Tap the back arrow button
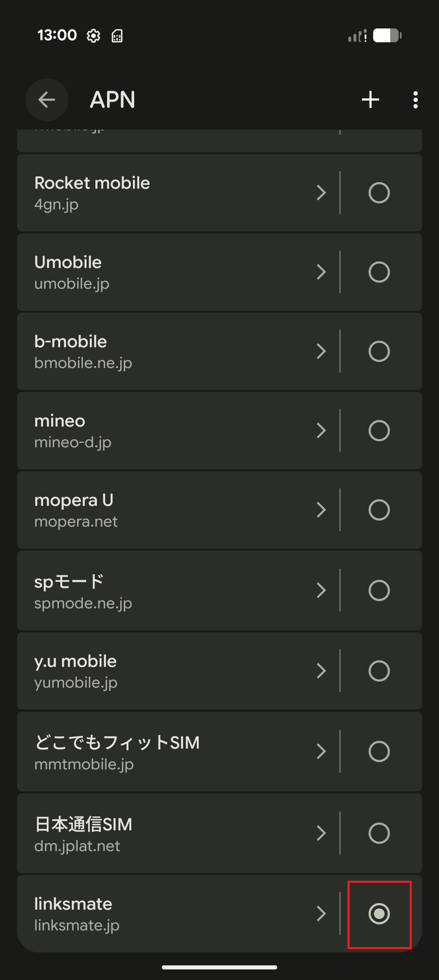Screen dimensions: 439x980 click(47, 100)
